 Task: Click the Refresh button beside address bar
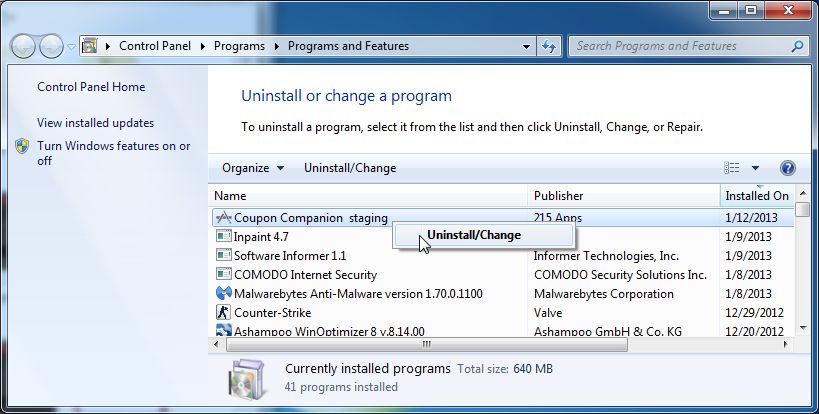(x=548, y=46)
